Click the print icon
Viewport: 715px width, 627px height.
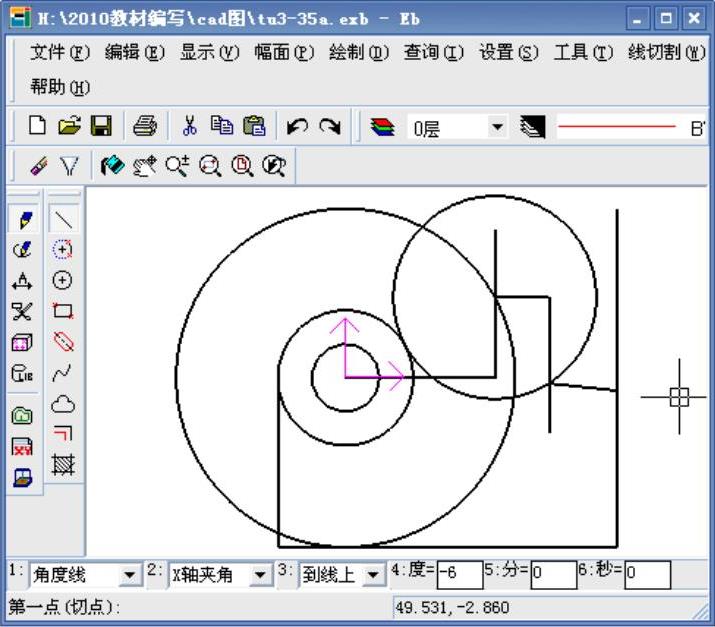point(145,126)
